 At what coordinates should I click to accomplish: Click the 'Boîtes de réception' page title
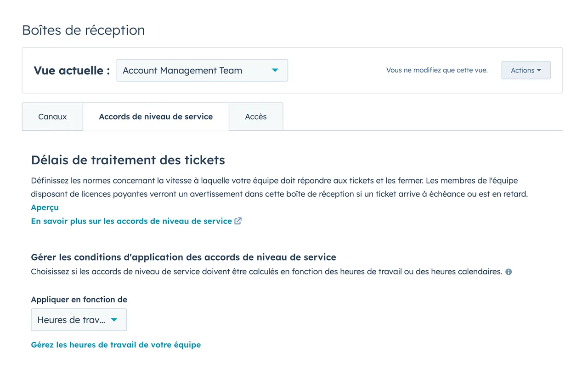point(83,30)
